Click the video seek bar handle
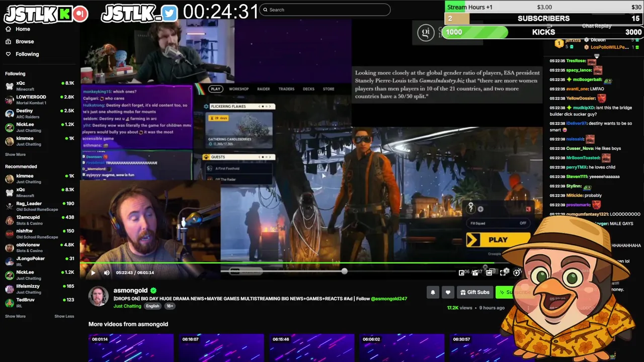 click(x=344, y=271)
